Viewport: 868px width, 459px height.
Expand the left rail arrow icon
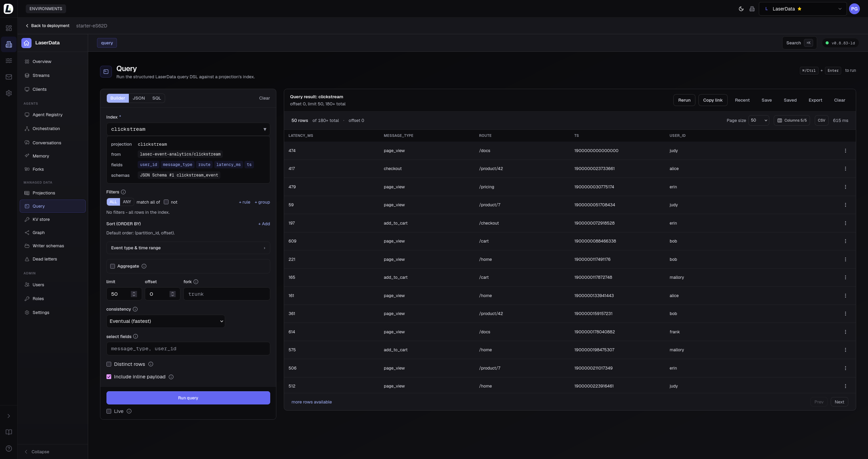pos(9,416)
